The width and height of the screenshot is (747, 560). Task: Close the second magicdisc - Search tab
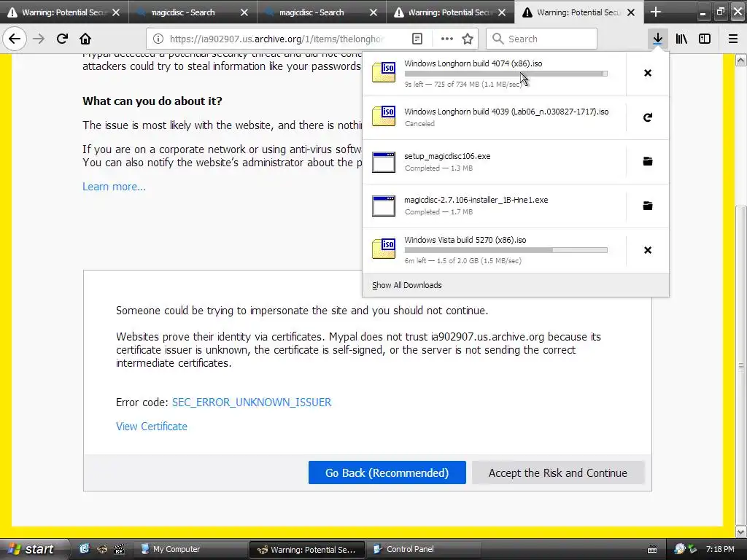point(373,12)
